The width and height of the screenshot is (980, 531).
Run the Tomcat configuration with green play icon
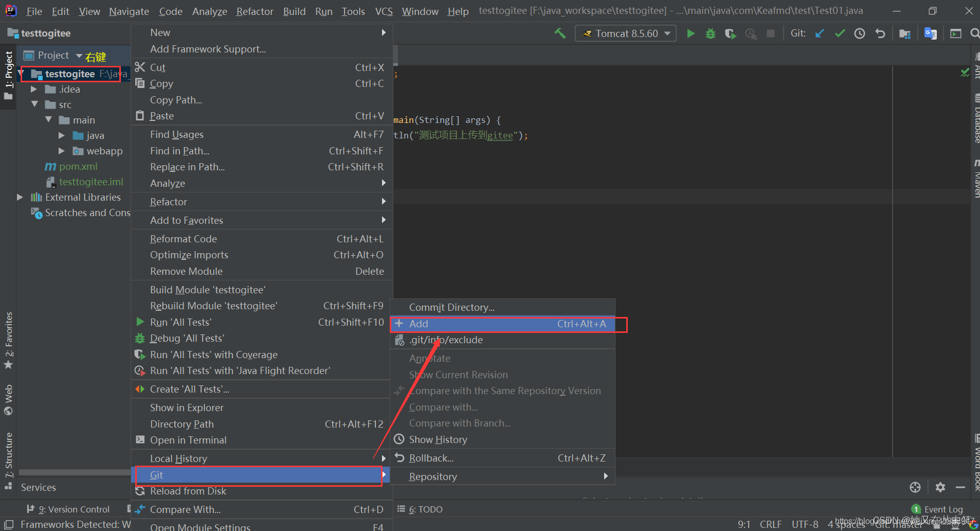click(691, 33)
